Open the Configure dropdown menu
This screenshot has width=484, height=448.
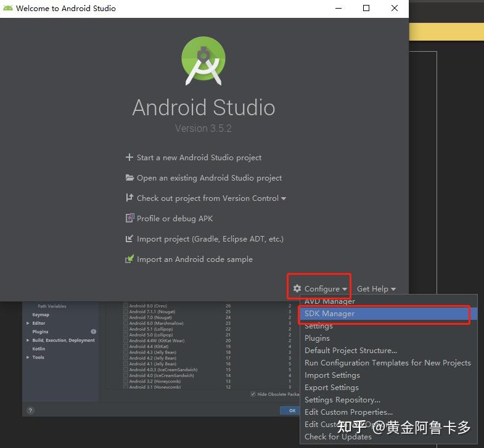(322, 289)
